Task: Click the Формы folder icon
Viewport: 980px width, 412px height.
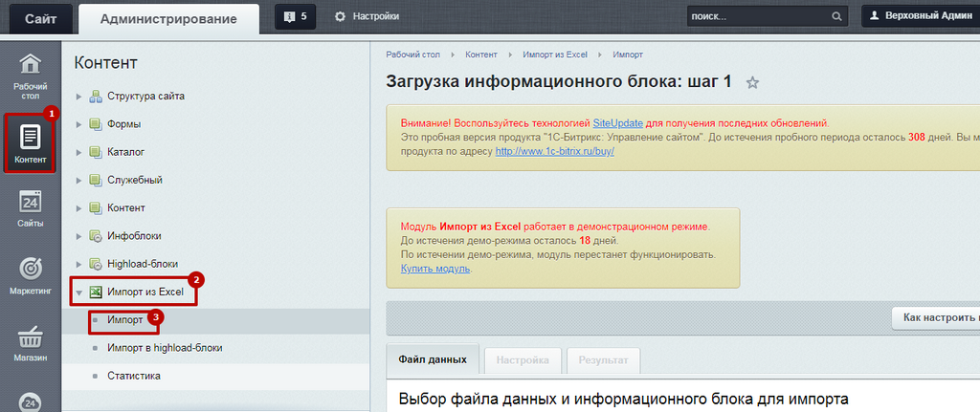Action: click(x=95, y=124)
